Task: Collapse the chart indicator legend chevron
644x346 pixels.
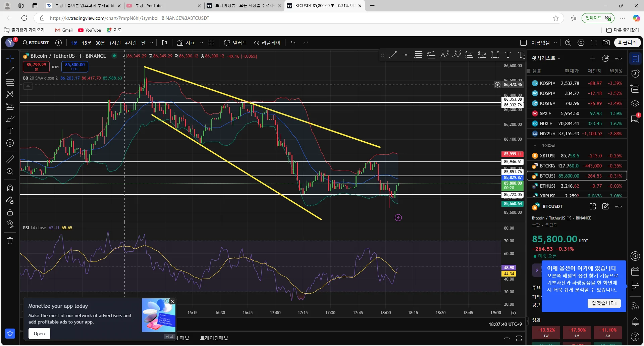Action: [28, 86]
